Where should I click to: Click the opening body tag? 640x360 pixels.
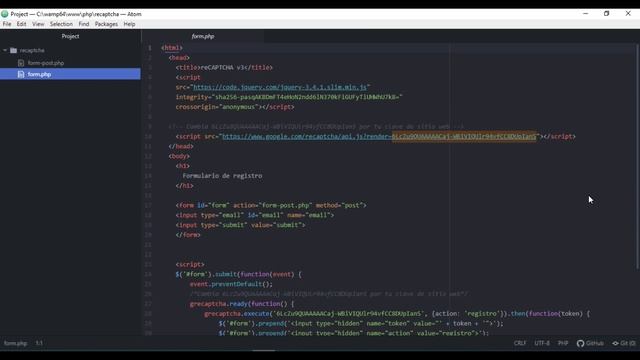tap(179, 156)
